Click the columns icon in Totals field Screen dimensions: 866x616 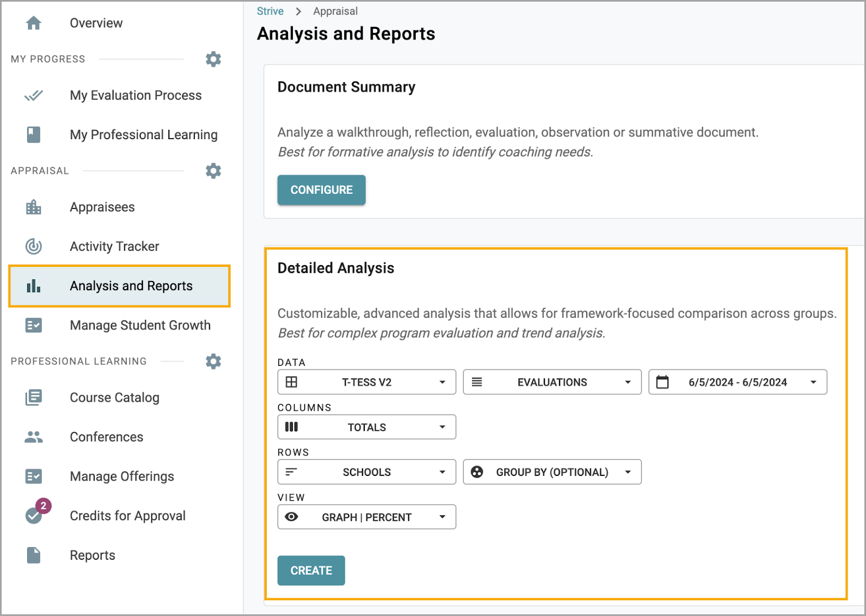pos(292,427)
